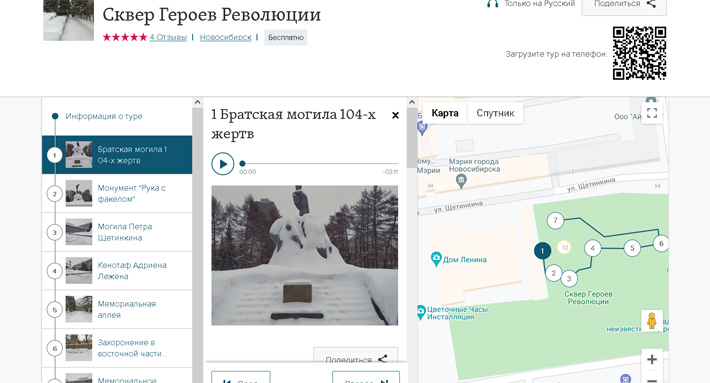Open Информация о туре item

coord(104,116)
